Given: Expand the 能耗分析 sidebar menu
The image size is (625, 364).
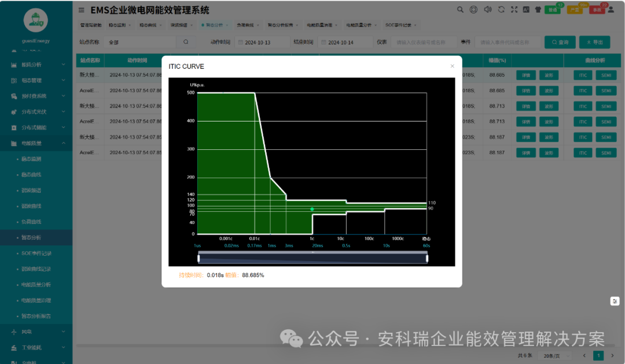Looking at the screenshot, I should 36,65.
